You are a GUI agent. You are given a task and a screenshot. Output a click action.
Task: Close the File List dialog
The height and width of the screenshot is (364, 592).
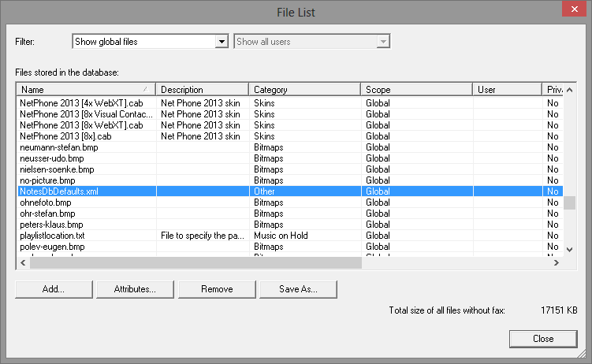542,338
